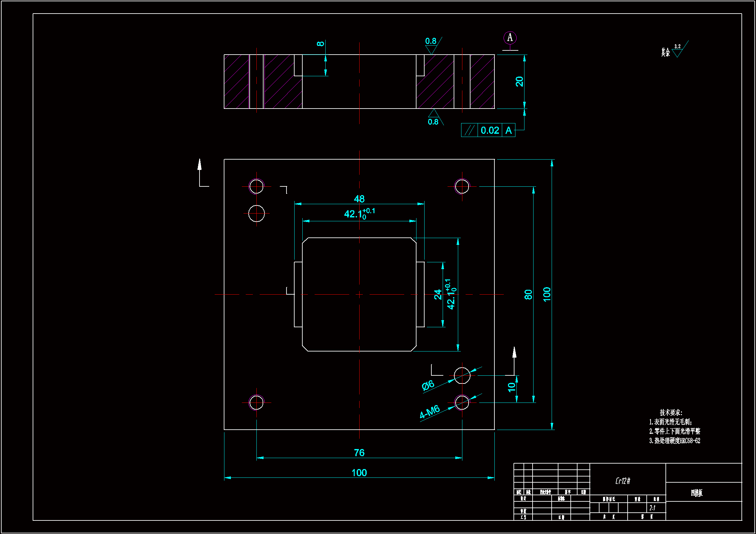
Task: Click the lower-right section arrow
Action: [x=514, y=354]
